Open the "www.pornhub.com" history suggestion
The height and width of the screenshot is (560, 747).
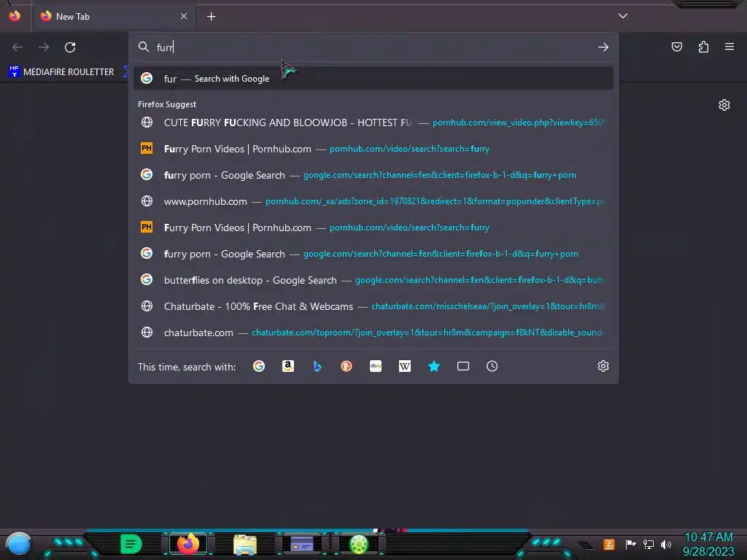373,201
